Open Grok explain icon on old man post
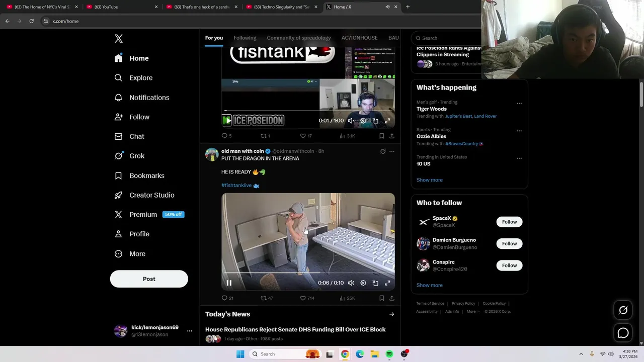 (x=383, y=151)
